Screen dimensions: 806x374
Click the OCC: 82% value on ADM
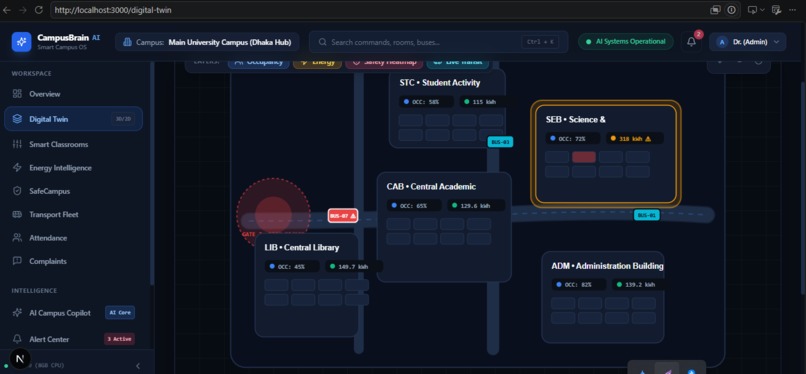click(578, 285)
